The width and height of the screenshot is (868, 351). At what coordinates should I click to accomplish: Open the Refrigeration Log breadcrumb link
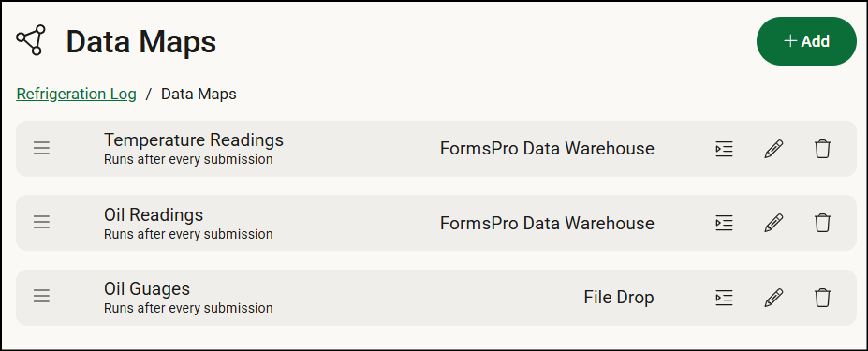77,95
